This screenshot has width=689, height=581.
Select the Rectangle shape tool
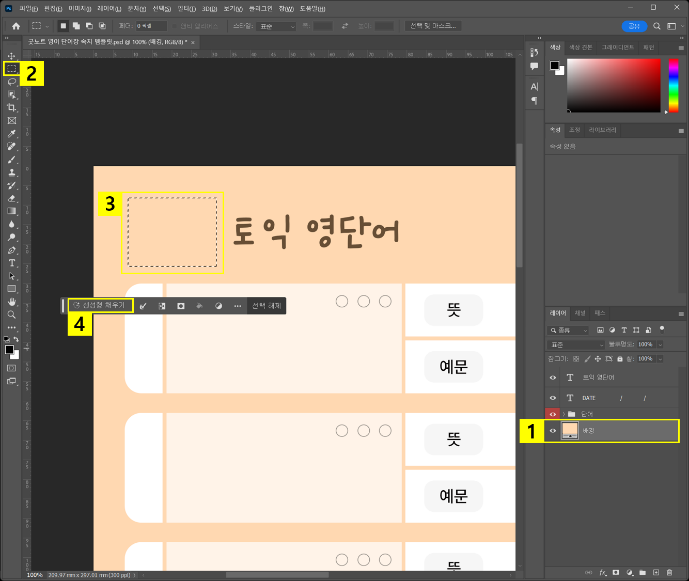click(11, 289)
